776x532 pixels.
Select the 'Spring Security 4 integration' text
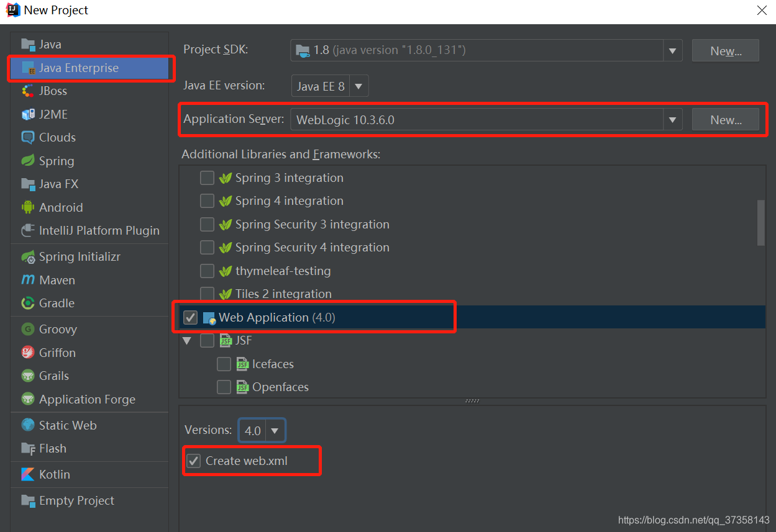click(313, 247)
